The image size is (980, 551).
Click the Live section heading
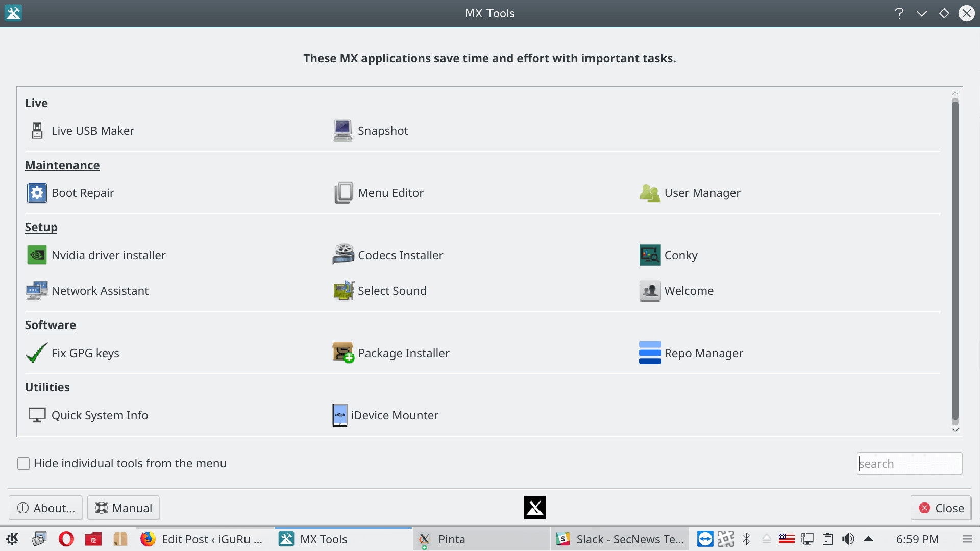pyautogui.click(x=36, y=103)
